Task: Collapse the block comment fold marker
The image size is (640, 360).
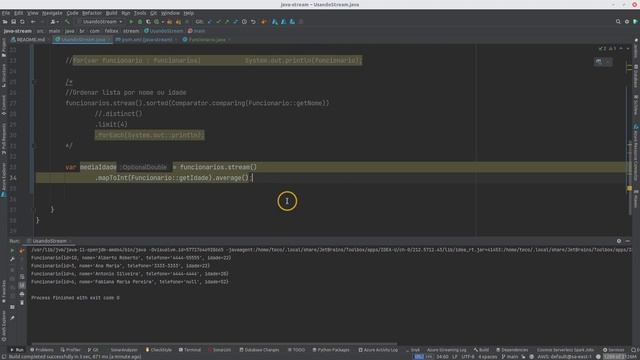Action: pyautogui.click(x=34, y=82)
